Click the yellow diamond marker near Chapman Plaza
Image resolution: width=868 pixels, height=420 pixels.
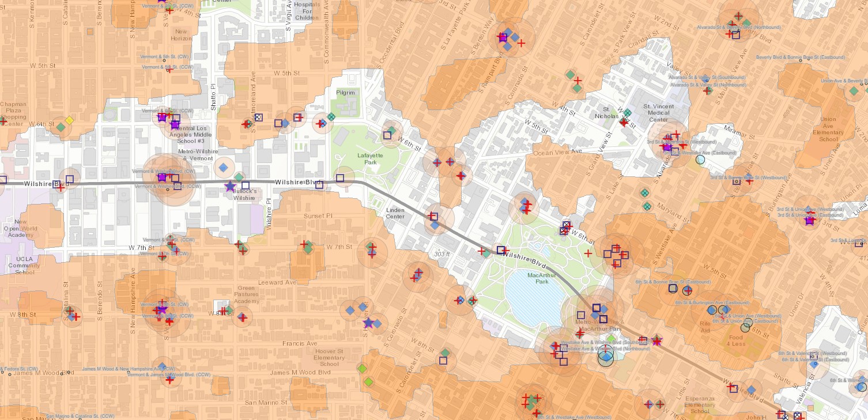(x=69, y=120)
